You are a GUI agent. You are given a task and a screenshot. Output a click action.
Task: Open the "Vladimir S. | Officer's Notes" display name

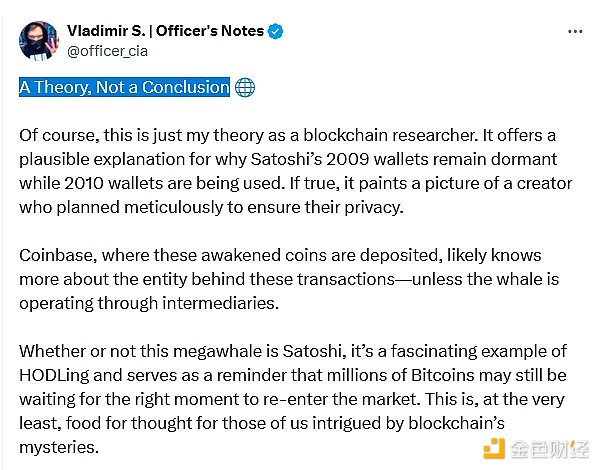click(165, 31)
